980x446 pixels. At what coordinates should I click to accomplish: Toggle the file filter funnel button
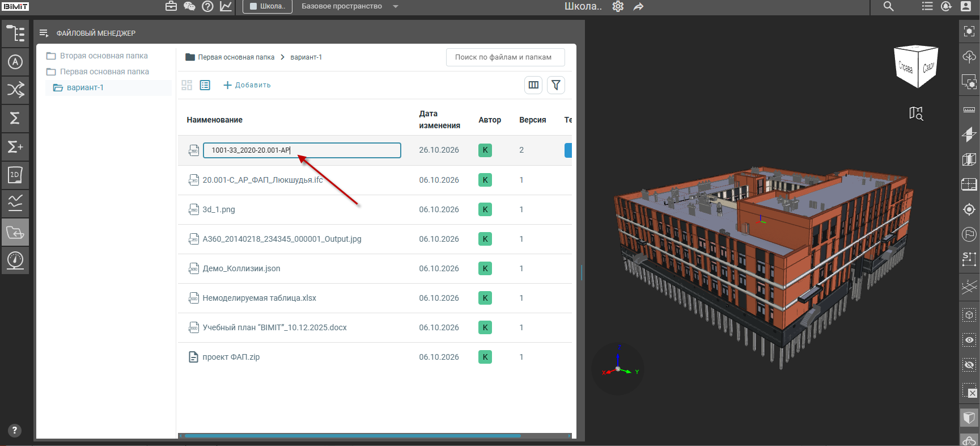(x=556, y=85)
